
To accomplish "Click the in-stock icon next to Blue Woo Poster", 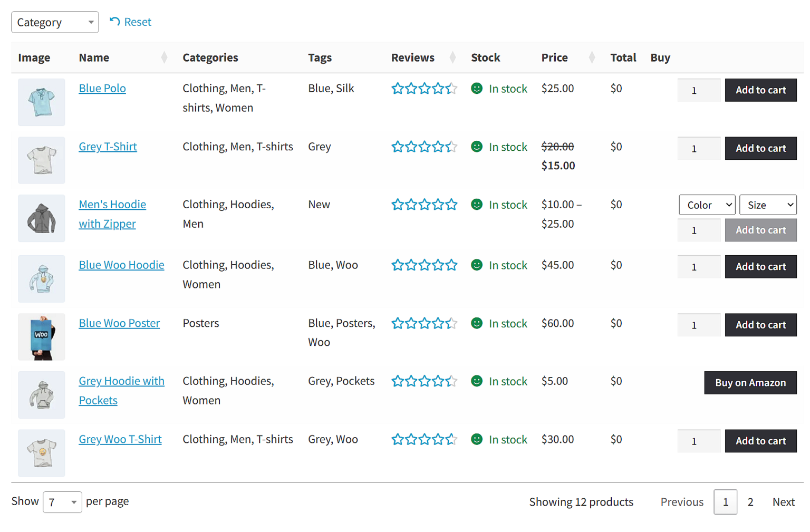I will tap(477, 324).
